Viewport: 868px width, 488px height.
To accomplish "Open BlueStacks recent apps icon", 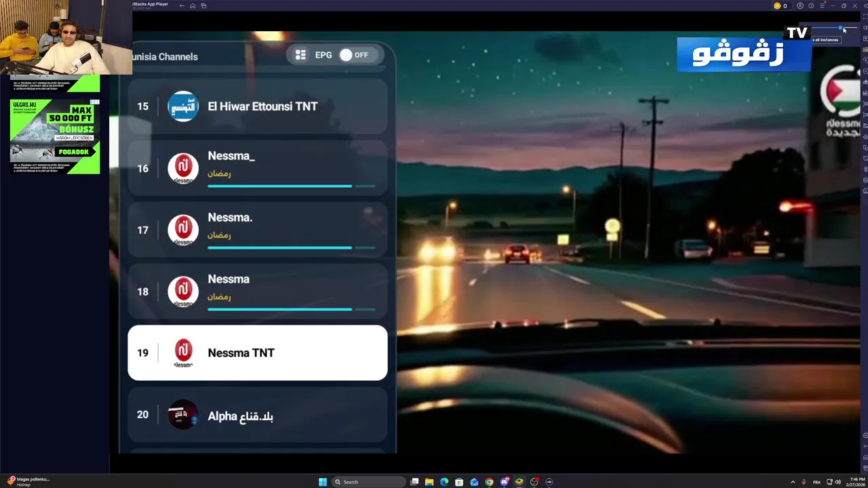I will click(x=203, y=5).
